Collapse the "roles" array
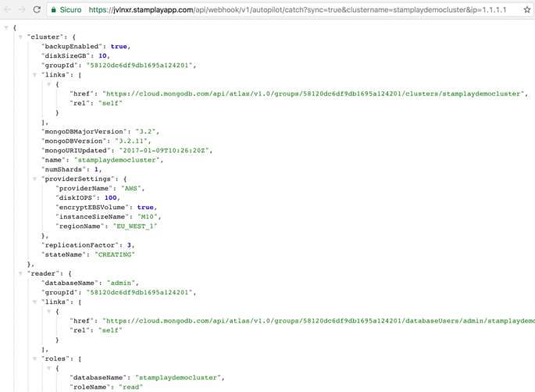535x392 pixels. [35, 358]
